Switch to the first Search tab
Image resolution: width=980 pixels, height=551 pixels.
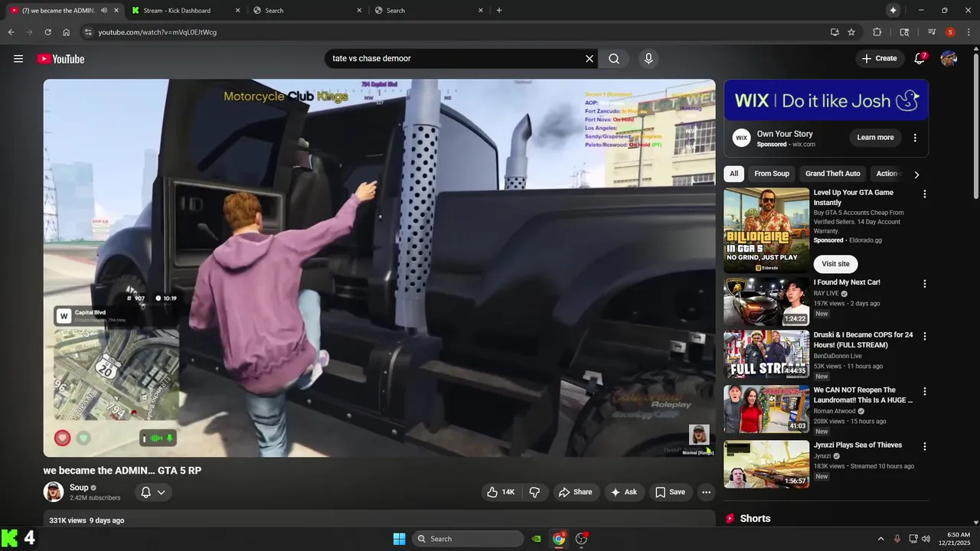pos(307,10)
